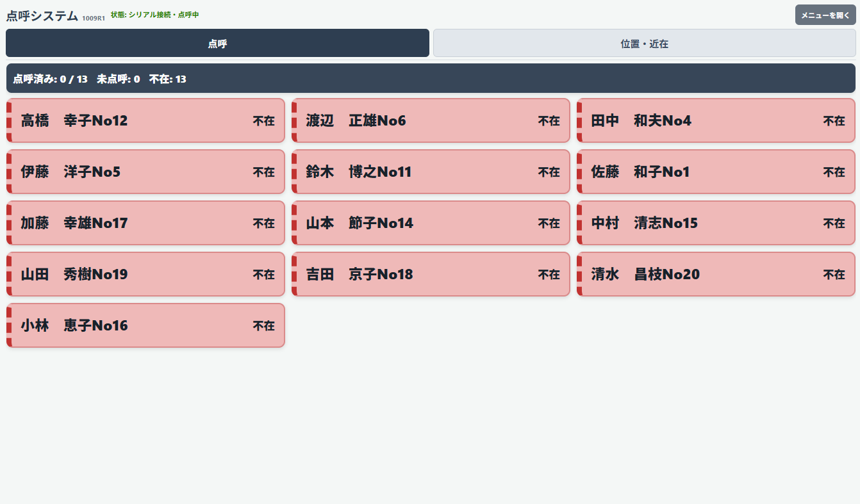Click the 山本 節子No14 card
The image size is (860, 504).
point(431,223)
